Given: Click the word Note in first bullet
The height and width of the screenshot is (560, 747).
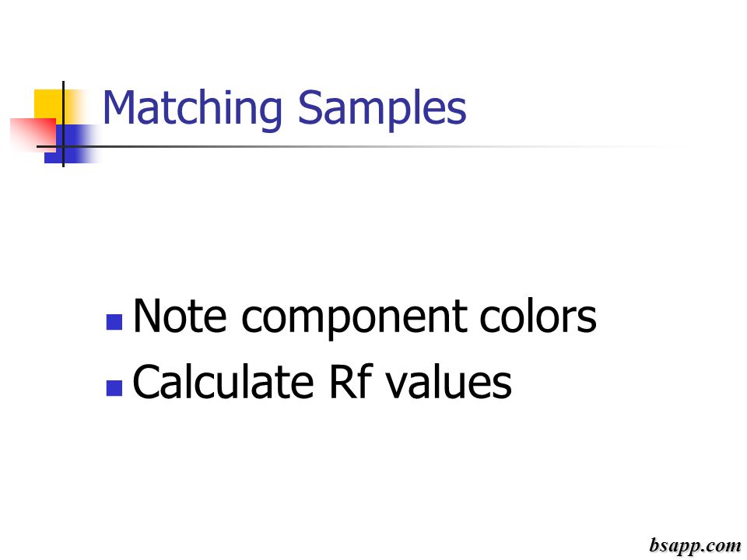Looking at the screenshot, I should (180, 315).
